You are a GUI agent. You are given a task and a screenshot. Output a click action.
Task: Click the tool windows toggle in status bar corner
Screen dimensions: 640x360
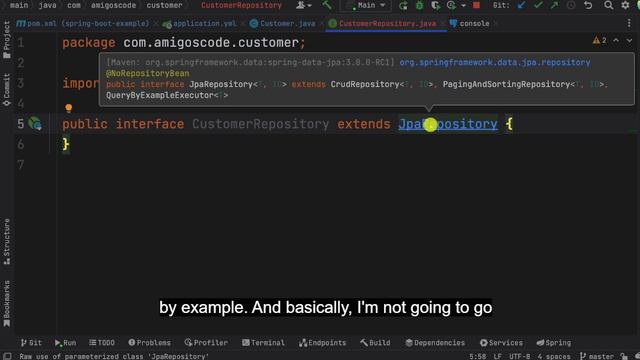7,356
